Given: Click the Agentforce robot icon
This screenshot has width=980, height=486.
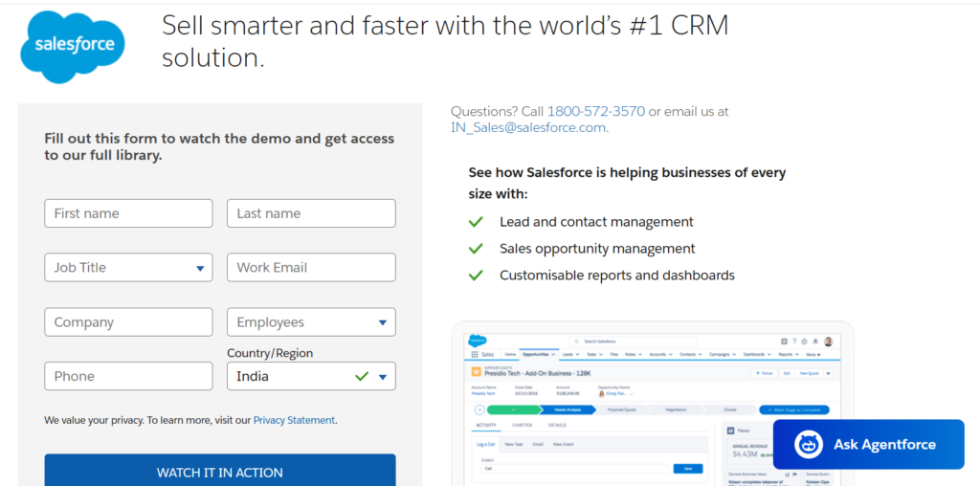Looking at the screenshot, I should [809, 444].
